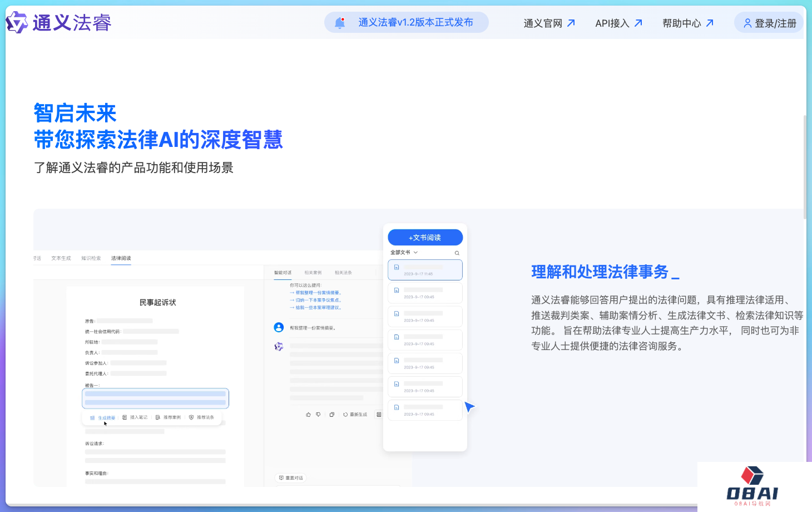This screenshot has width=812, height=512.
Task: Click the 重置对话 button
Action: click(x=291, y=478)
